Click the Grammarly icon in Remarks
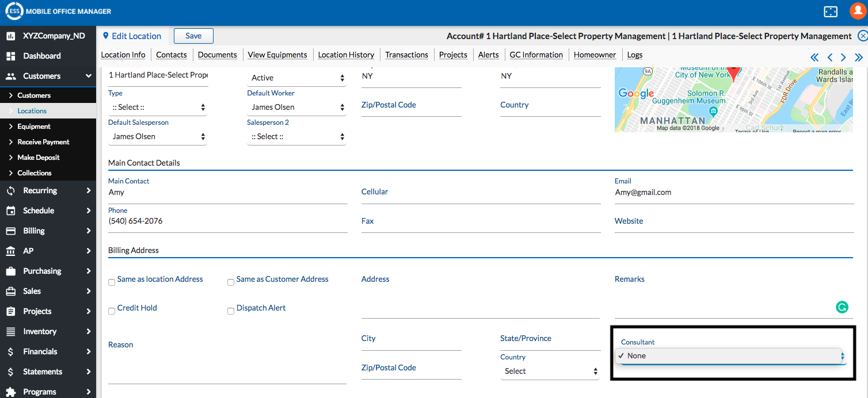 842,308
